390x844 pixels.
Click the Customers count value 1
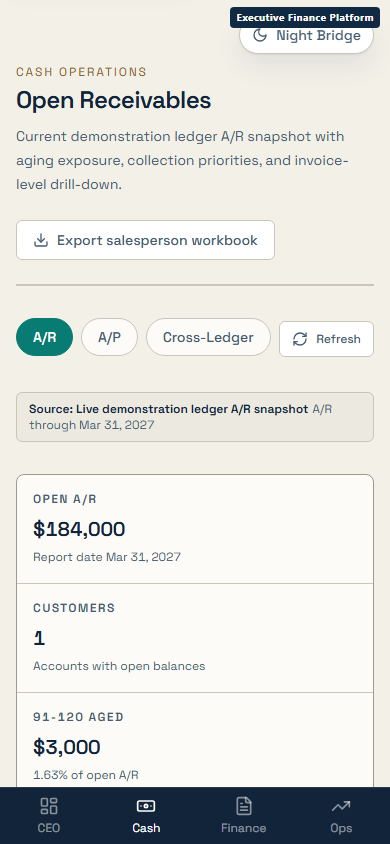point(39,638)
